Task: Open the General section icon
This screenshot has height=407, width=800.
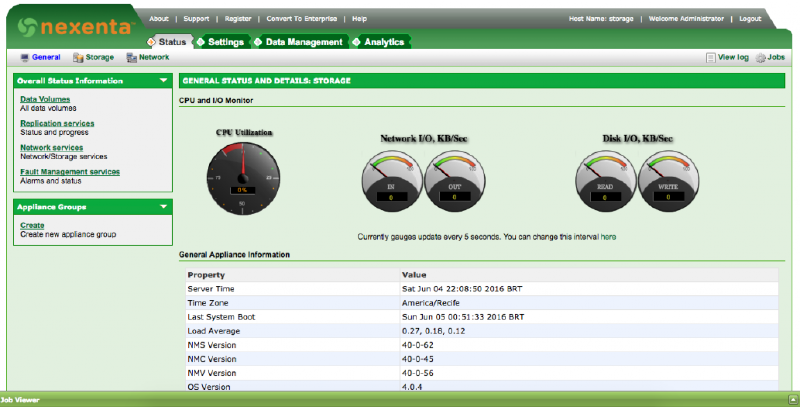Action: click(x=25, y=58)
